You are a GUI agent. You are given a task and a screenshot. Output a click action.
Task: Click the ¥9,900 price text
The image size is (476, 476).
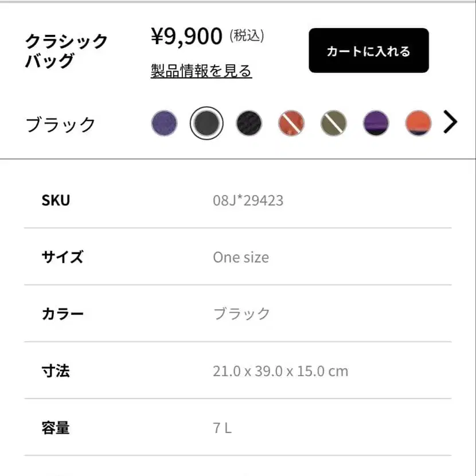pyautogui.click(x=187, y=36)
